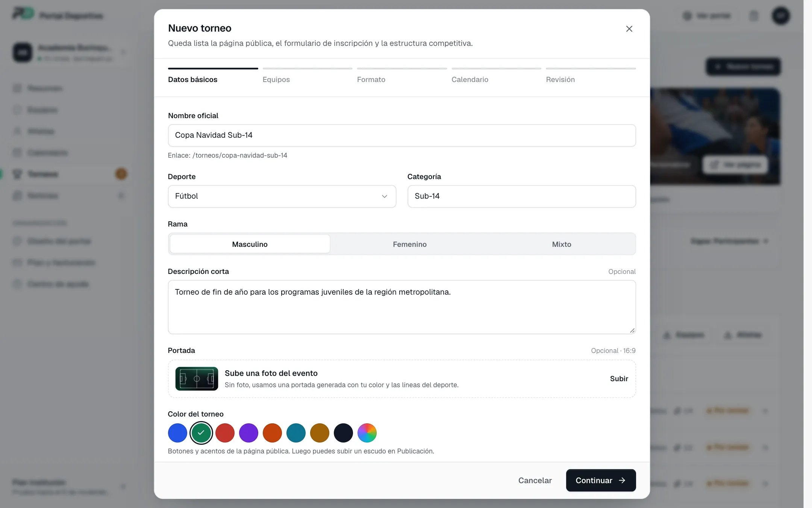The image size is (812, 508).
Task: Click the Nombre oficial text field
Action: coord(402,135)
